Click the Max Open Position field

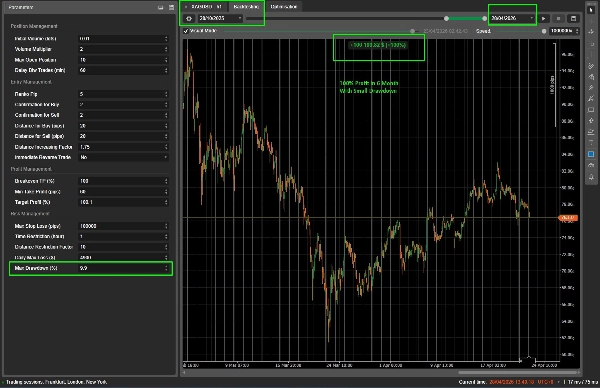pos(123,60)
